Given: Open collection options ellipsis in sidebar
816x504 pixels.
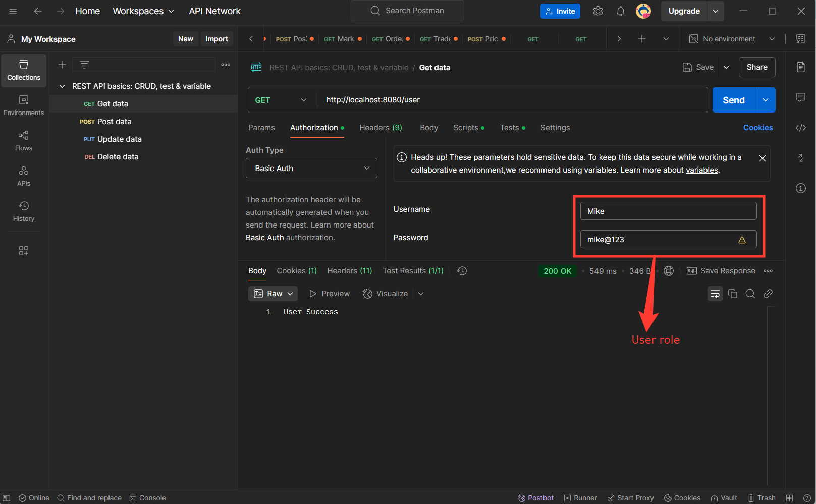Looking at the screenshot, I should tap(226, 65).
